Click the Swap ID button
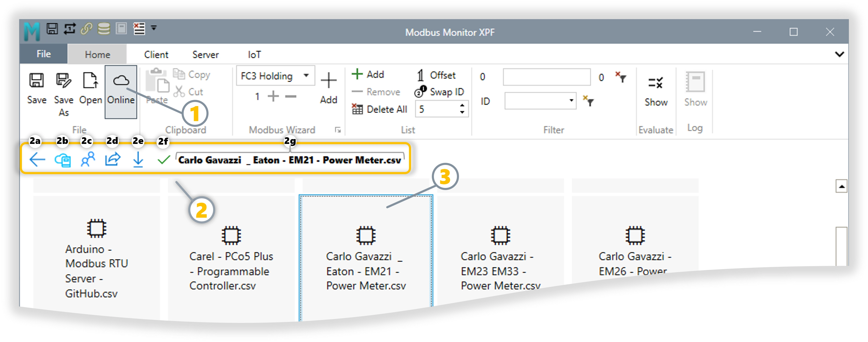 click(x=439, y=92)
